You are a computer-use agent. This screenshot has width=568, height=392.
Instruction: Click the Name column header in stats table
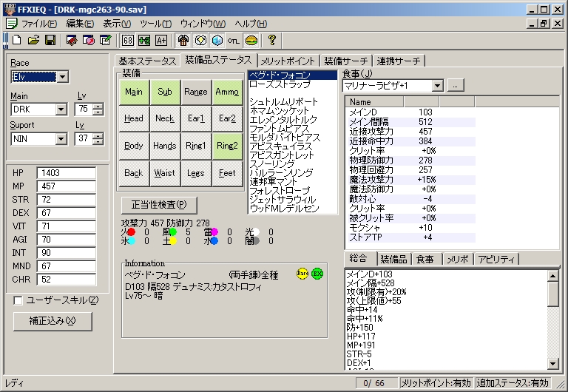click(x=375, y=102)
